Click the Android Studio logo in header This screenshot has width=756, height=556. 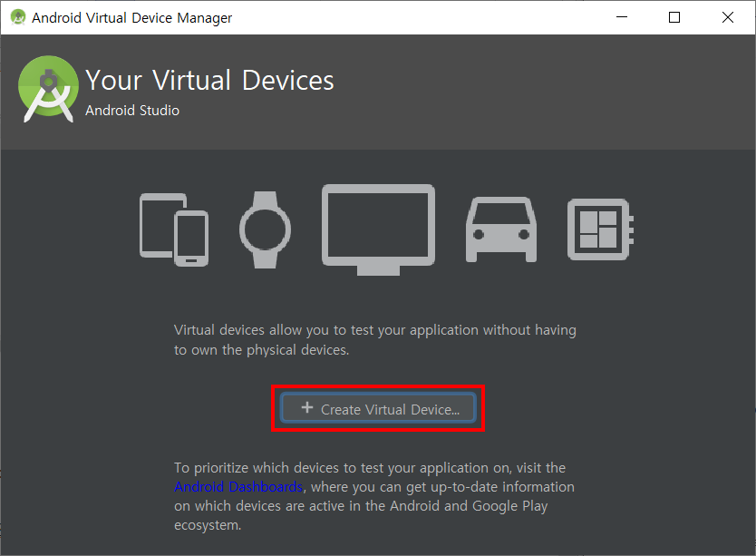48,89
